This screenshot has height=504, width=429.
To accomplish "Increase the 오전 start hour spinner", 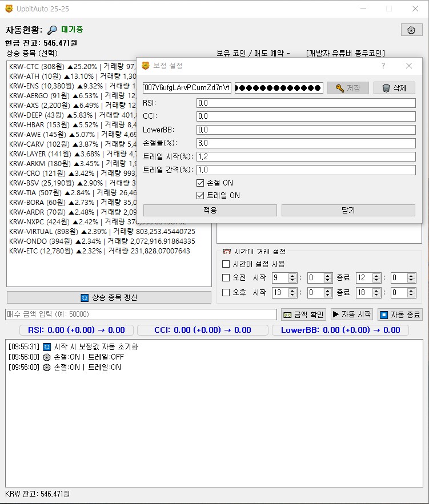I will tap(292, 276).
